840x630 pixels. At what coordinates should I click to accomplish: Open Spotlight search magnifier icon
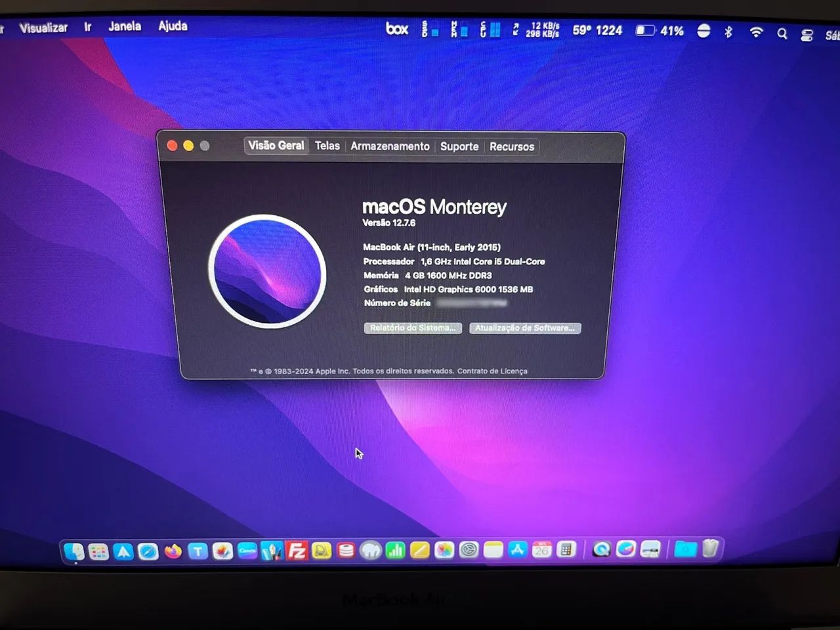tap(782, 33)
